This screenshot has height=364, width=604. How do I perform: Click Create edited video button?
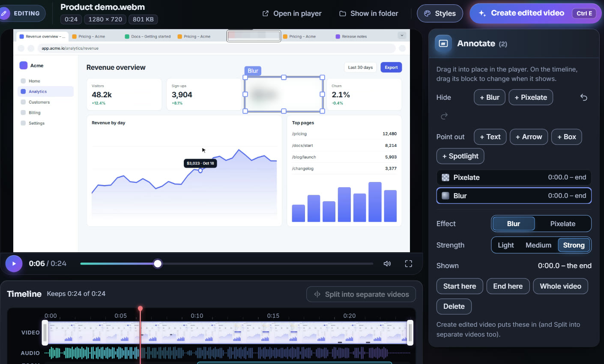(535, 13)
